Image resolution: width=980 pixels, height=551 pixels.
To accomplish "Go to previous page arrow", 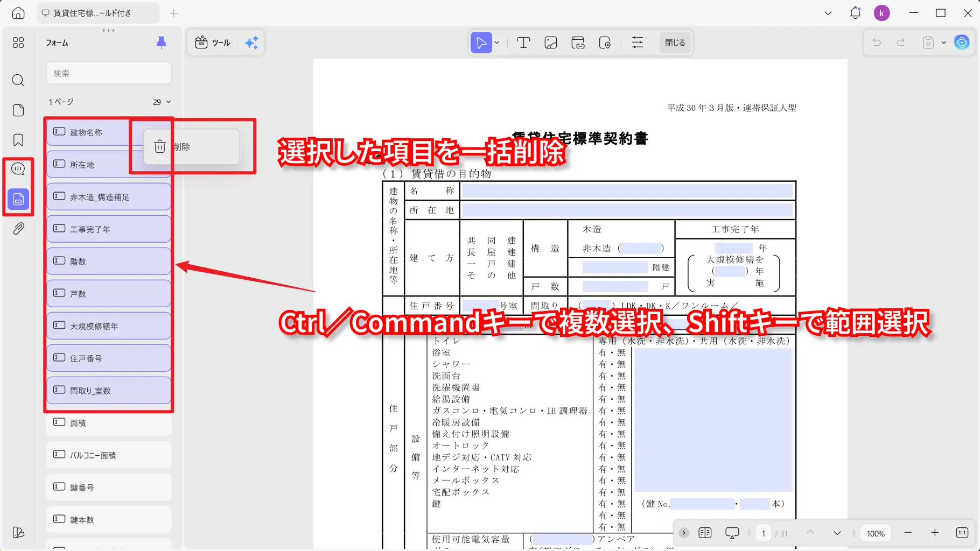I will pos(810,533).
